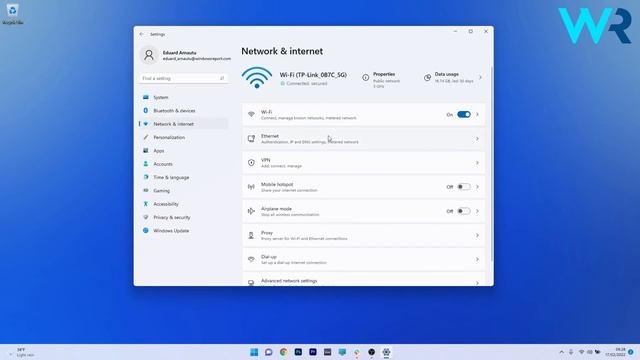Screen dimensions: 640x360
Task: Expand the Airplane mode chevron
Action: point(477,211)
